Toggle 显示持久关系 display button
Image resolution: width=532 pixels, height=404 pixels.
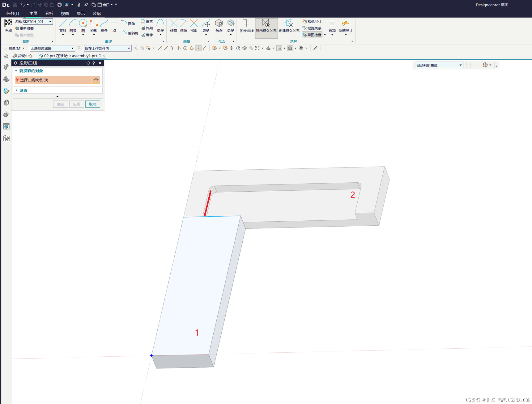point(266,25)
